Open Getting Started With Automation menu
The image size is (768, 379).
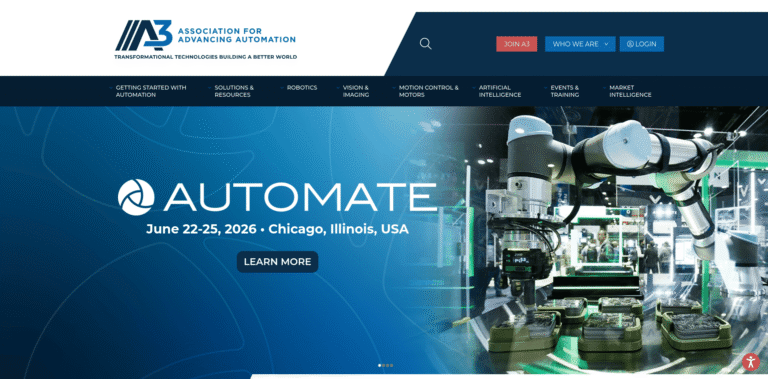(x=151, y=91)
